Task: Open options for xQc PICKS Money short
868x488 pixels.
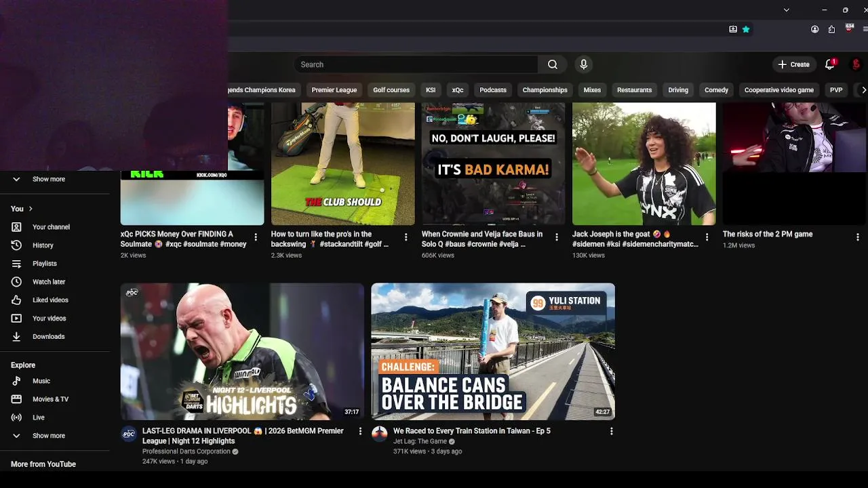Action: pos(256,237)
